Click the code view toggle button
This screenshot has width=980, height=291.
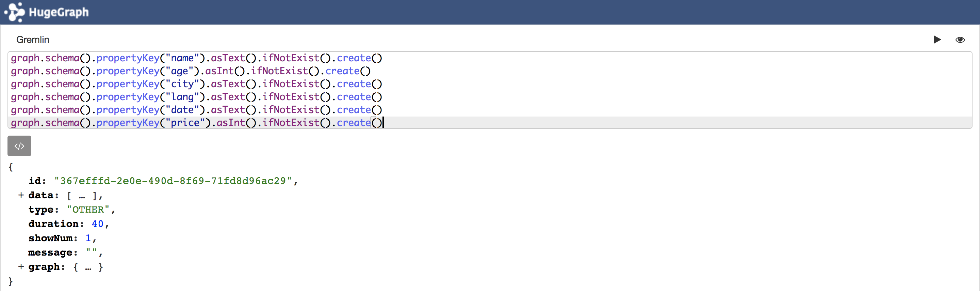[19, 146]
